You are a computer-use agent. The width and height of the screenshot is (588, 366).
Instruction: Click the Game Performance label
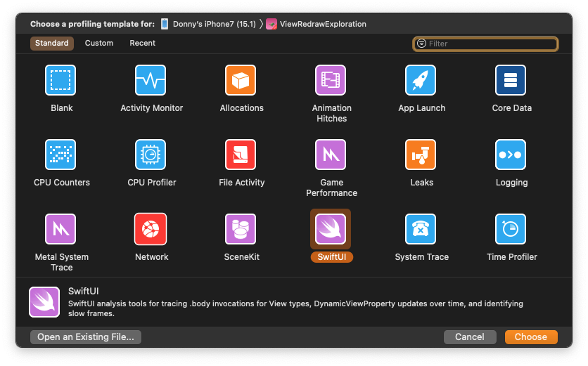click(332, 188)
